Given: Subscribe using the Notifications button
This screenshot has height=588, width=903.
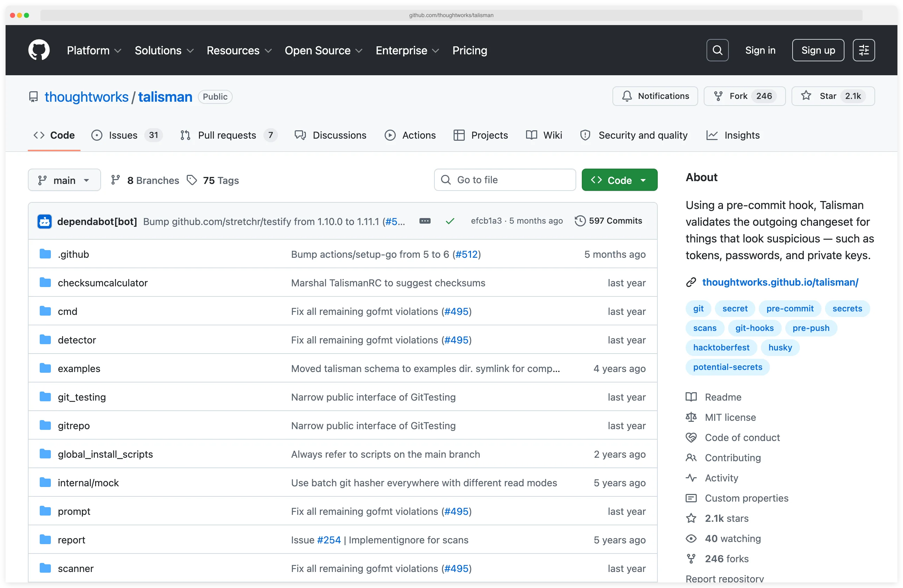Looking at the screenshot, I should [x=655, y=96].
